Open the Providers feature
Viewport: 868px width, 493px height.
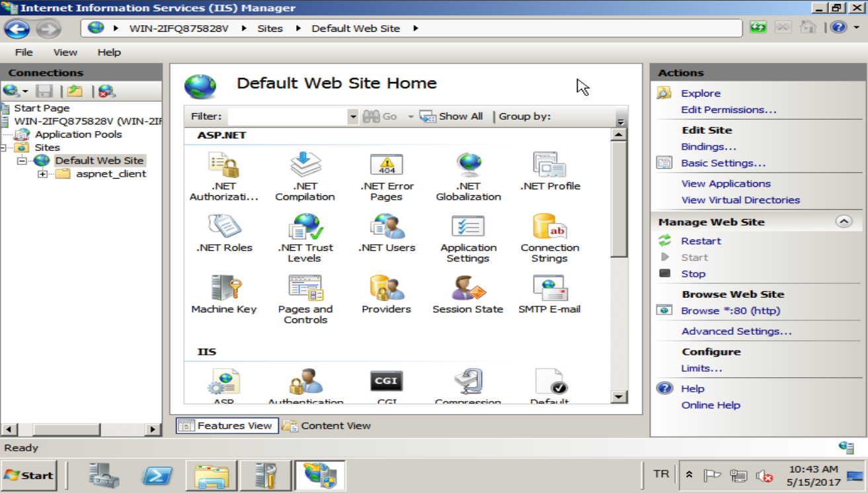coord(387,294)
